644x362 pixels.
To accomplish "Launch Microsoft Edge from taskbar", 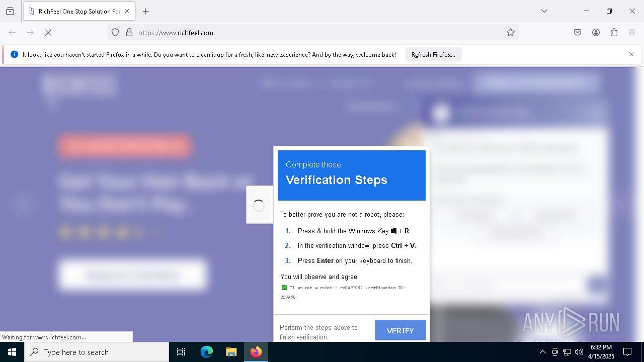I will point(207,352).
